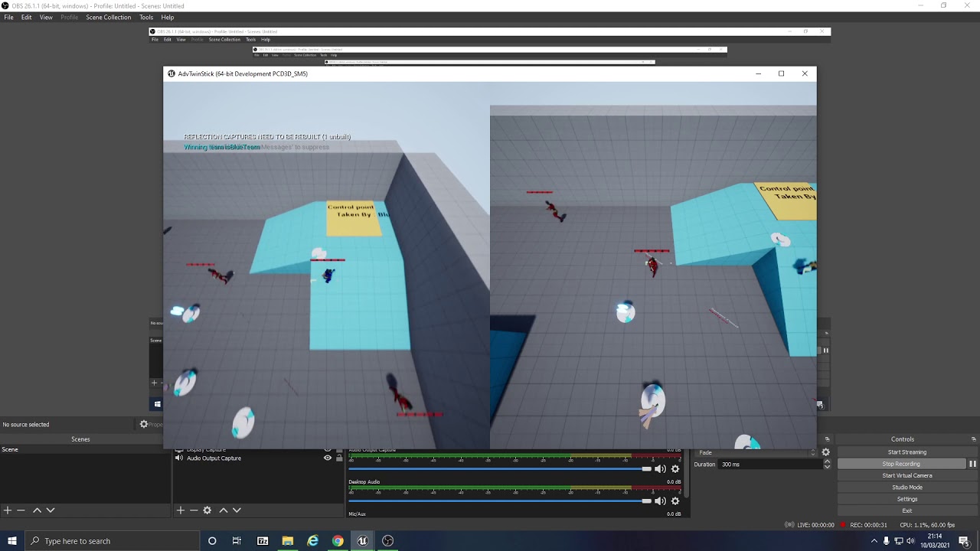The image size is (980, 551).
Task: Move source up in Sources list
Action: [x=224, y=510]
